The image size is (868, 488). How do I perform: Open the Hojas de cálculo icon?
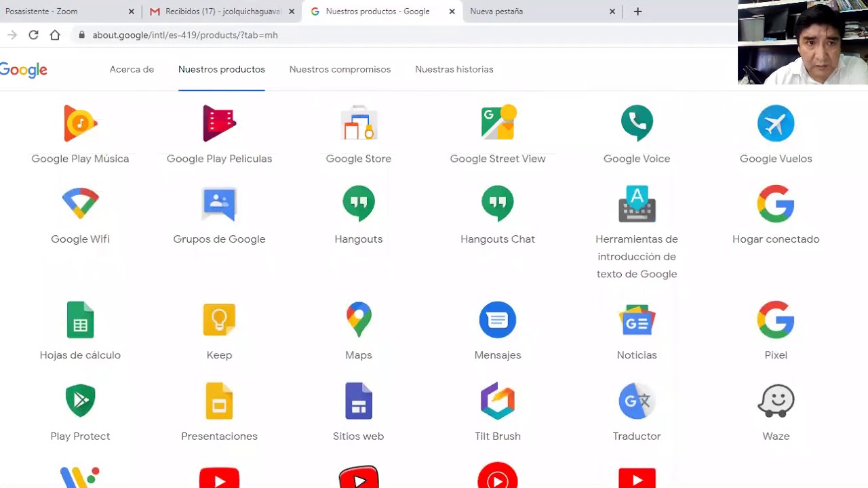(80, 320)
